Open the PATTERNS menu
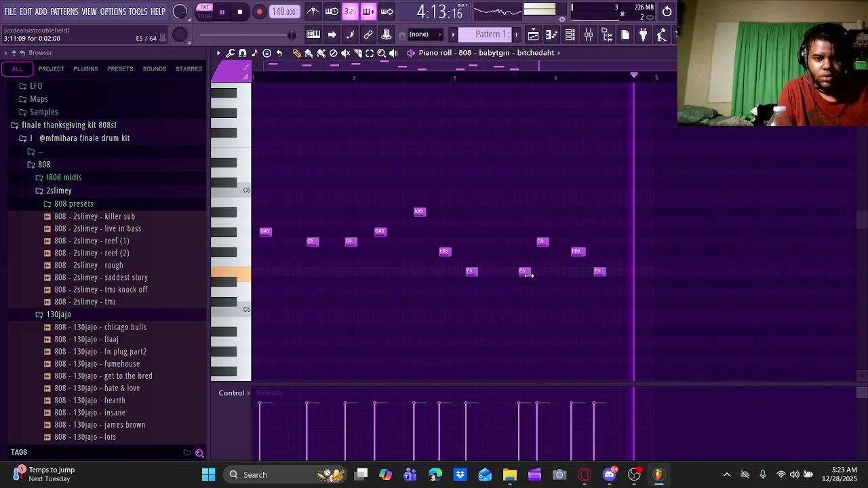The image size is (868, 488). tap(64, 12)
